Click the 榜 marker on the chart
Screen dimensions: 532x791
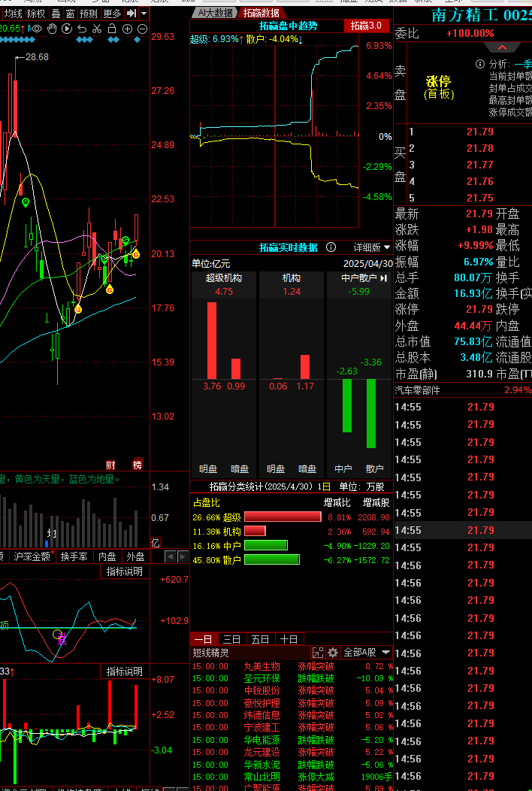pyautogui.click(x=138, y=465)
